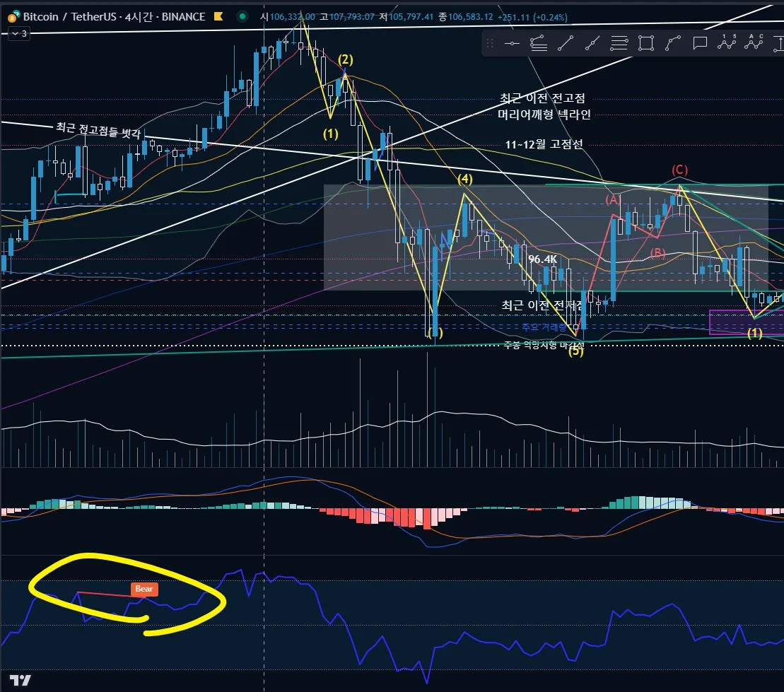Click the Bitcoin / TetherUS symbol title
The height and width of the screenshot is (692, 784).
point(69,16)
